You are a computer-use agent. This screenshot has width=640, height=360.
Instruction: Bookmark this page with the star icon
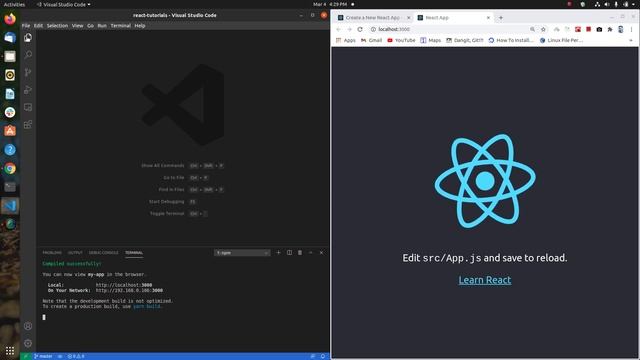click(x=543, y=29)
